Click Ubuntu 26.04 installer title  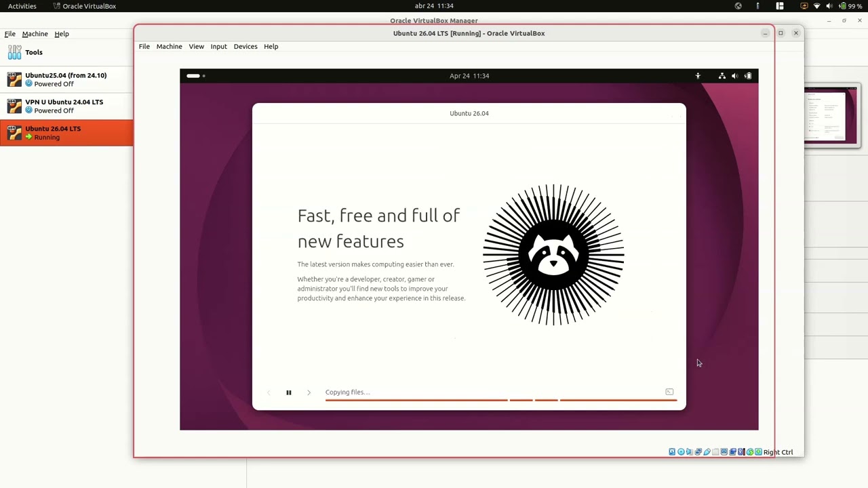[x=469, y=113]
